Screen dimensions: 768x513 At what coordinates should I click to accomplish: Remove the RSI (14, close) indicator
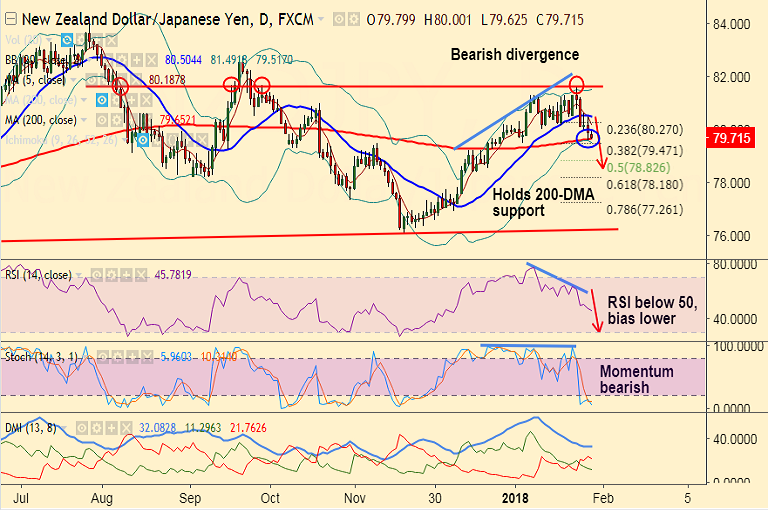tap(141, 275)
